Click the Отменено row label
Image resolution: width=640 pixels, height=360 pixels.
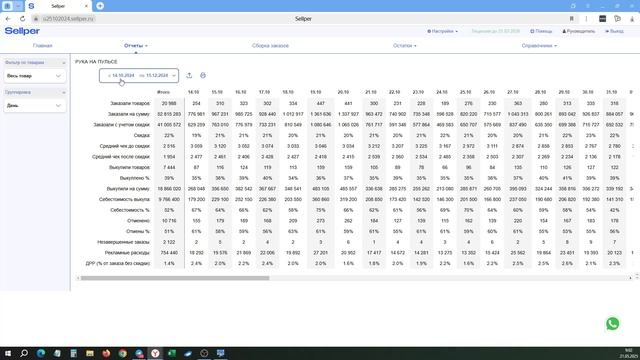[x=138, y=221]
